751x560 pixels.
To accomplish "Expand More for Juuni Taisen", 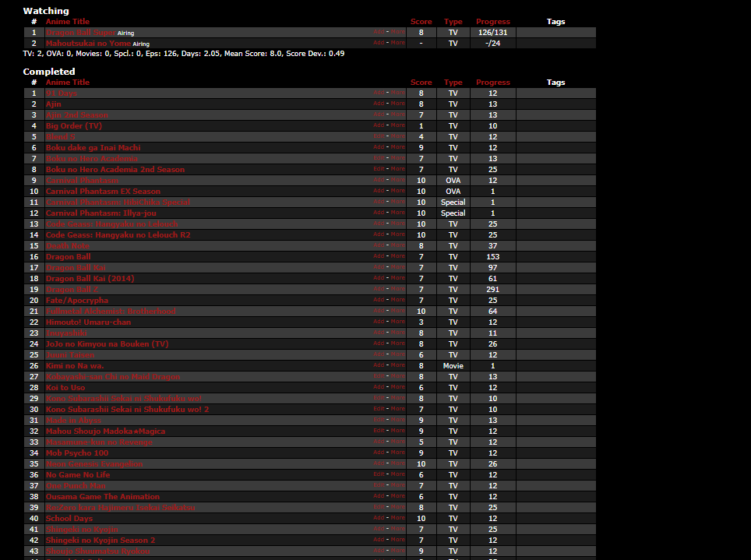I will (x=397, y=354).
